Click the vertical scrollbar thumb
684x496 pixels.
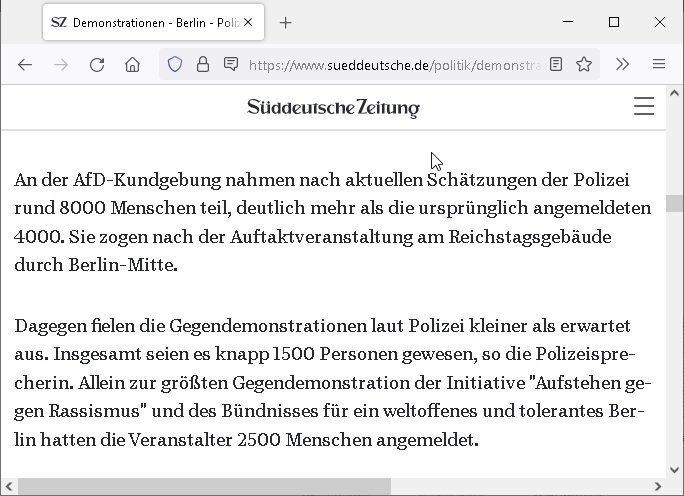coord(674,203)
